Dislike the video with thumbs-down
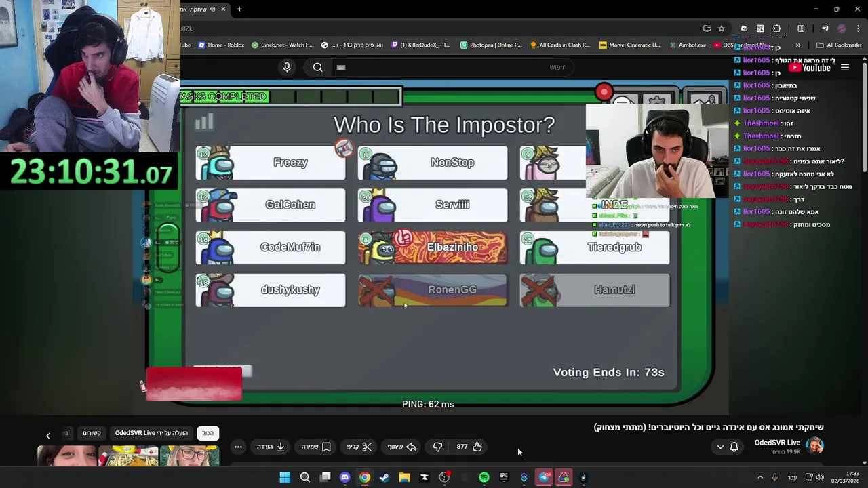 point(437,447)
